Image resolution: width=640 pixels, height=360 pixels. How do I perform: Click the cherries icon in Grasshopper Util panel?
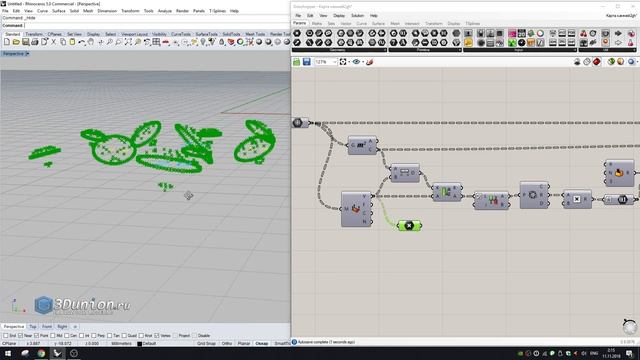pyautogui.click(x=584, y=33)
